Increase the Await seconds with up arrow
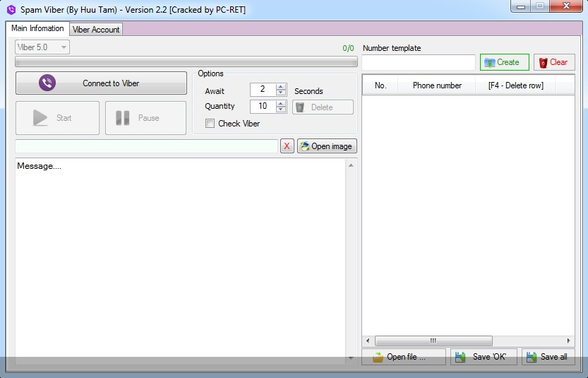Viewport: 588px width, 378px height. coord(281,87)
